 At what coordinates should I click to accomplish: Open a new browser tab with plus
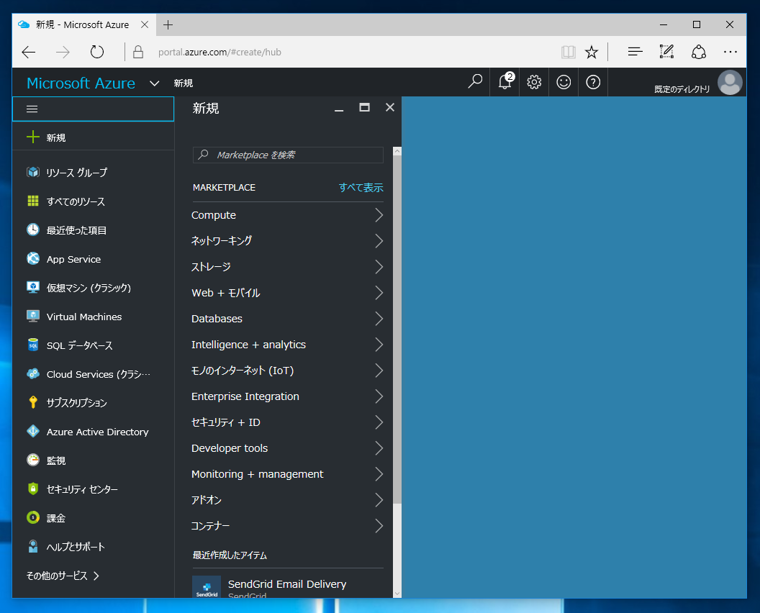[168, 25]
